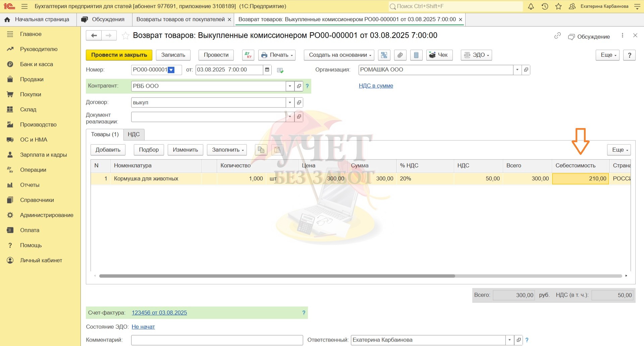Image resolution: width=644 pixels, height=346 pixels.
Task: Open the document structure (related documents) icon
Action: [x=384, y=55]
